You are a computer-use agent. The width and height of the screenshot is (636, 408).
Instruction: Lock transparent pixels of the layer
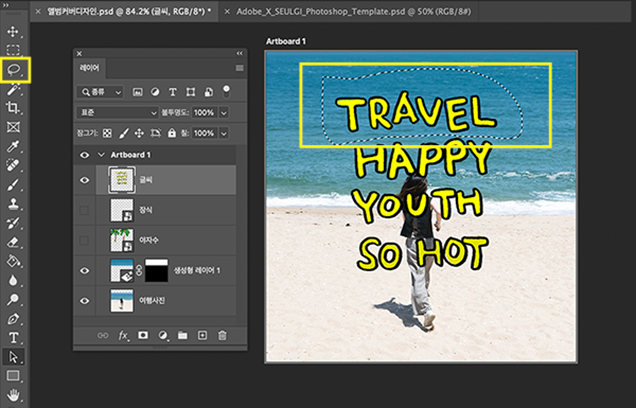coord(107,133)
